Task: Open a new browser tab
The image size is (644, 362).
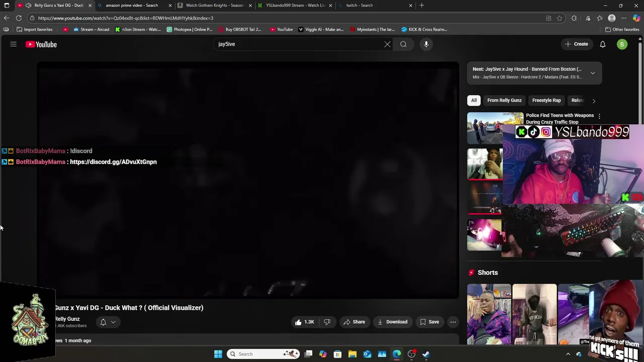Action: coord(422,6)
